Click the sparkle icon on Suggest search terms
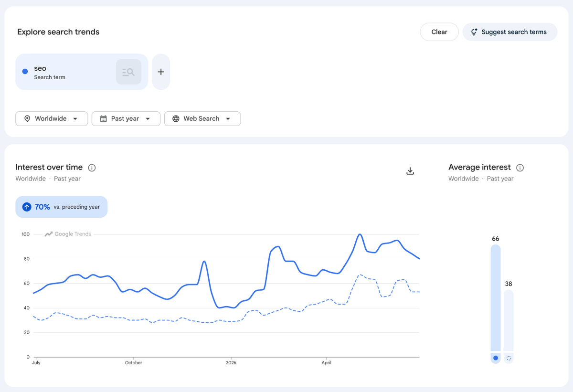Viewport: 573px width, 392px height. click(x=474, y=32)
